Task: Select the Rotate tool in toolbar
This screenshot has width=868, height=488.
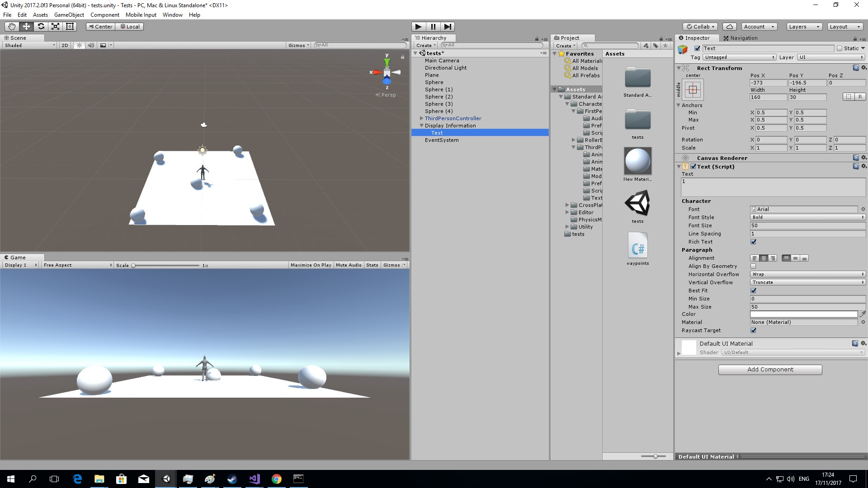Action: click(x=41, y=27)
